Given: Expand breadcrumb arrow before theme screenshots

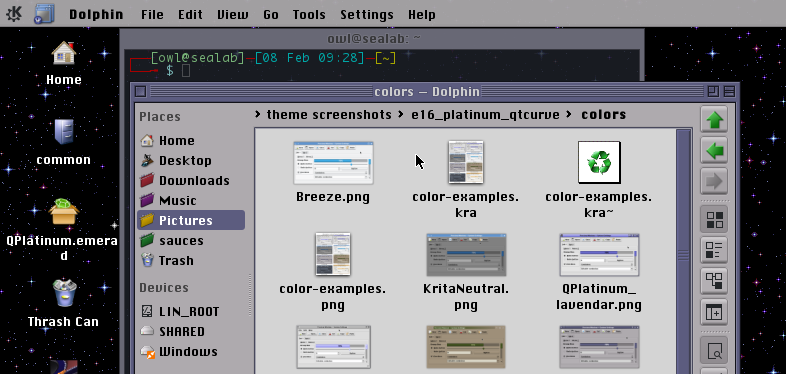Looking at the screenshot, I should (x=258, y=114).
